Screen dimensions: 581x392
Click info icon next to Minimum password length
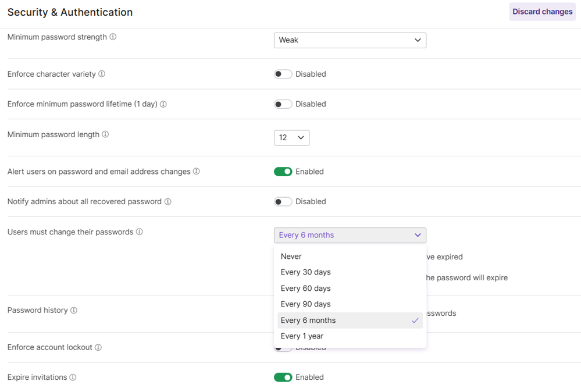point(106,134)
